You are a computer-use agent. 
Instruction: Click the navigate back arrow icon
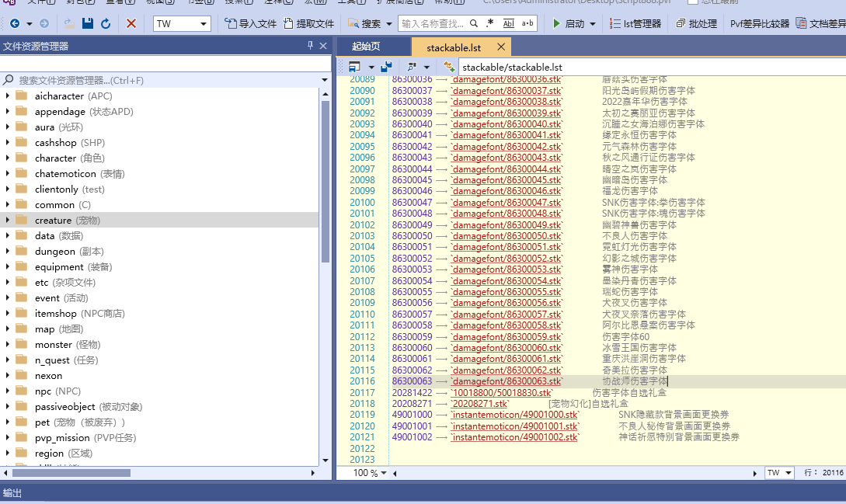tap(15, 23)
